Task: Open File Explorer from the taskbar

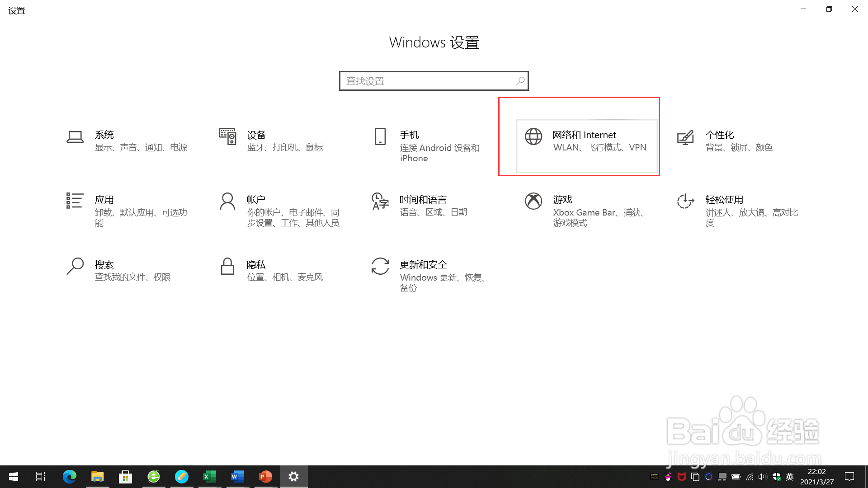Action: point(98,477)
